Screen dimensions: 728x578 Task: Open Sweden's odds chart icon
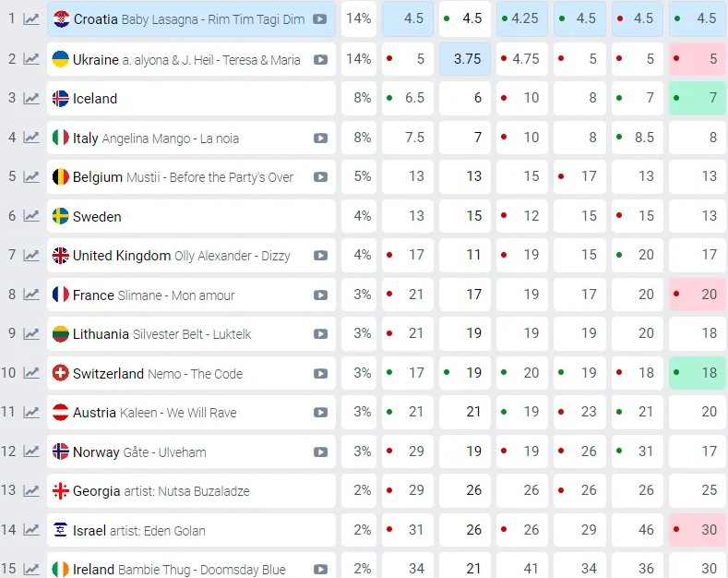click(31, 216)
